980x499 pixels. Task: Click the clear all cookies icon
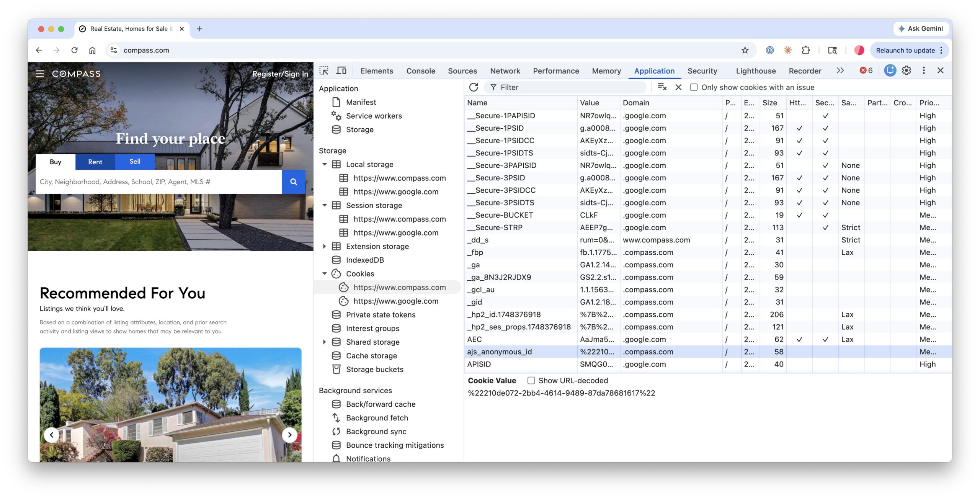point(662,87)
